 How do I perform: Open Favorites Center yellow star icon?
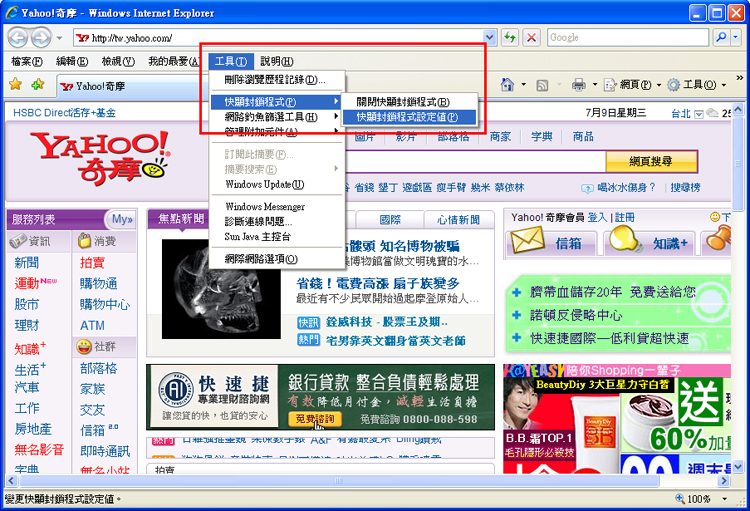click(x=16, y=85)
